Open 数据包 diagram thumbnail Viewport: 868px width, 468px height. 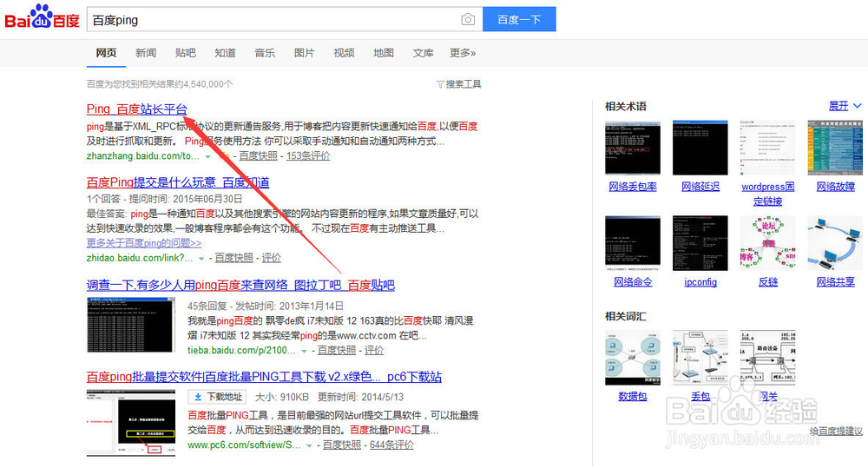[633, 358]
